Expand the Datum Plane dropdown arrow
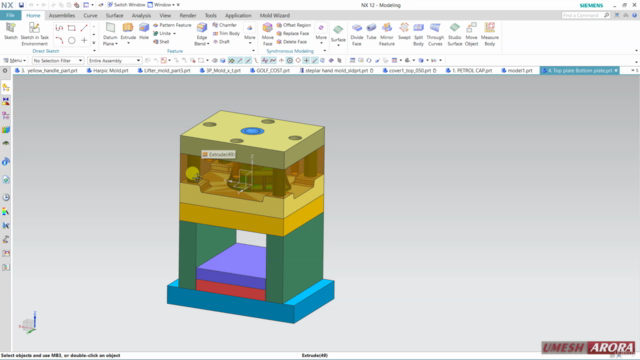This screenshot has width=640, height=360. tap(116, 44)
